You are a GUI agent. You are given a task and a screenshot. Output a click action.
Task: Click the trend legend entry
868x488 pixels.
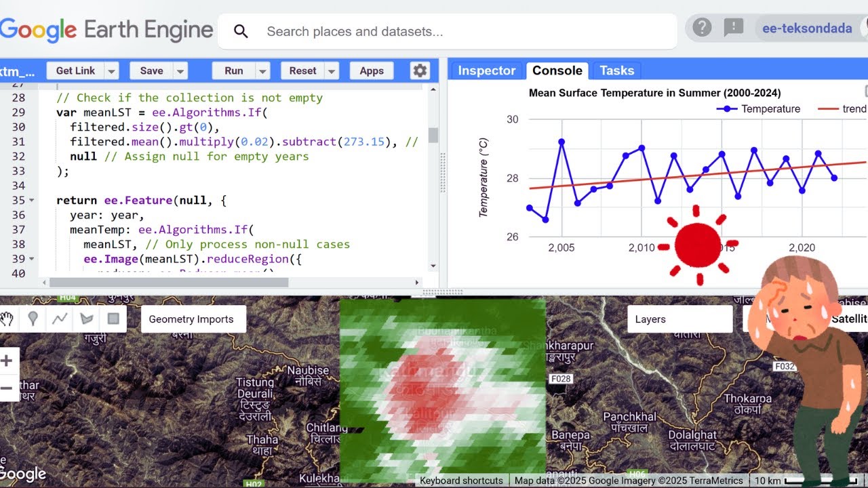click(x=842, y=109)
